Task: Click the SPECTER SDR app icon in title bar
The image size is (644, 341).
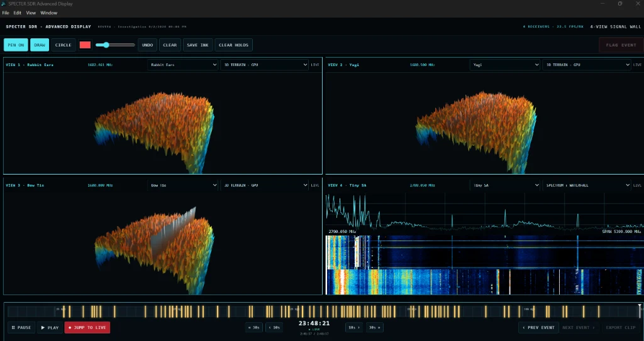Action: [4, 4]
